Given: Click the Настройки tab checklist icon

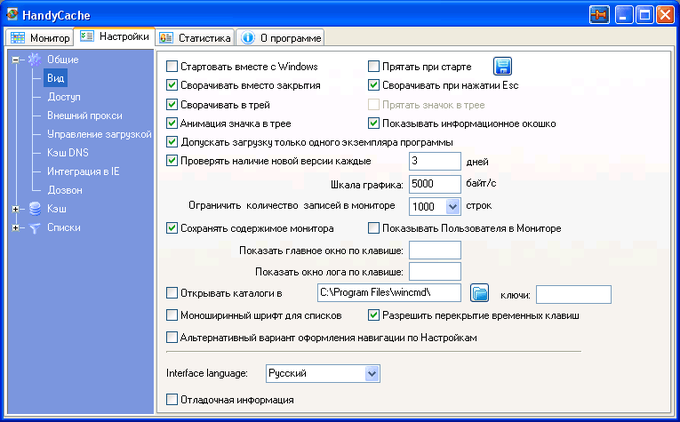Looking at the screenshot, I should (x=87, y=36).
